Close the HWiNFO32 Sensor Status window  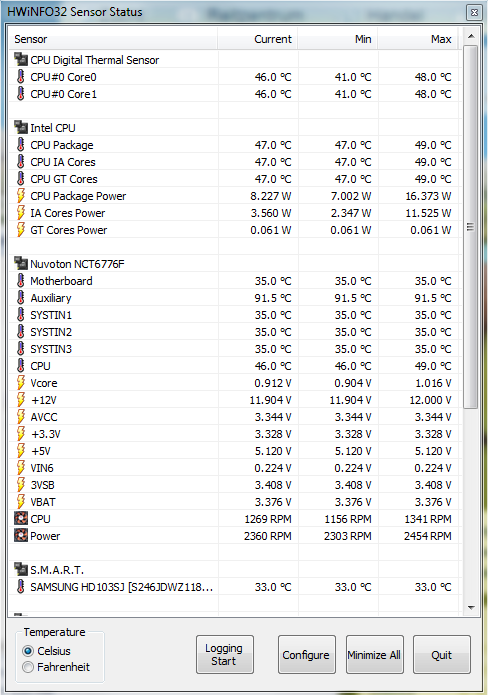click(474, 12)
